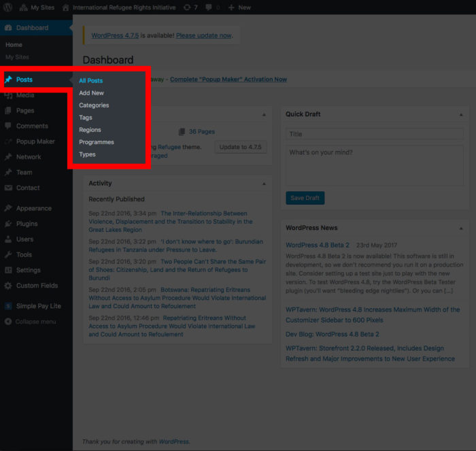476x451 pixels.
Task: Click the Comments bubble icon in sidebar
Action: coord(8,126)
